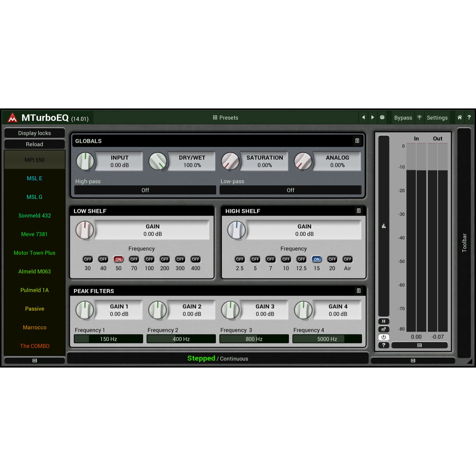Viewport: 476px width, 476px height.
Task: Go to next preset arrow
Action: [372, 118]
